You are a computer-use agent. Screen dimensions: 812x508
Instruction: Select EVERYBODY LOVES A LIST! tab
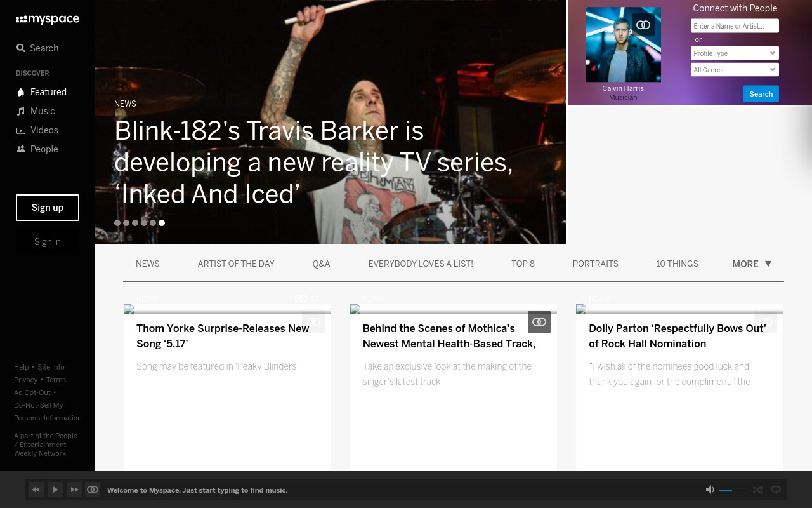tap(421, 264)
